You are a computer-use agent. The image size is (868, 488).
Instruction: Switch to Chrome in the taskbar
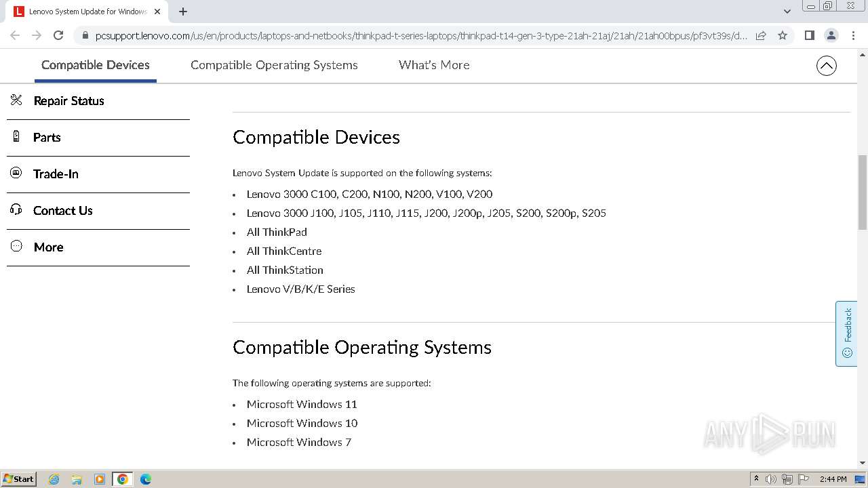pos(123,479)
